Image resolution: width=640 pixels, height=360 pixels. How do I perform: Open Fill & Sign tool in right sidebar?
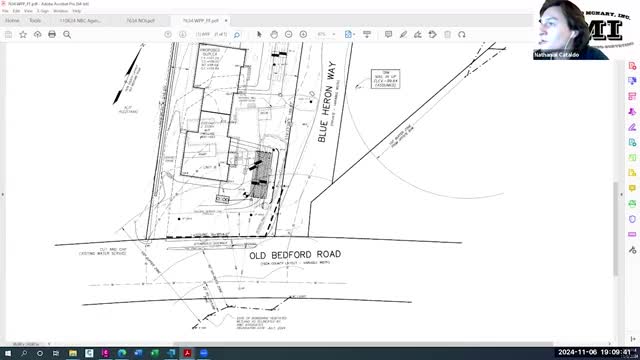pos(632,127)
